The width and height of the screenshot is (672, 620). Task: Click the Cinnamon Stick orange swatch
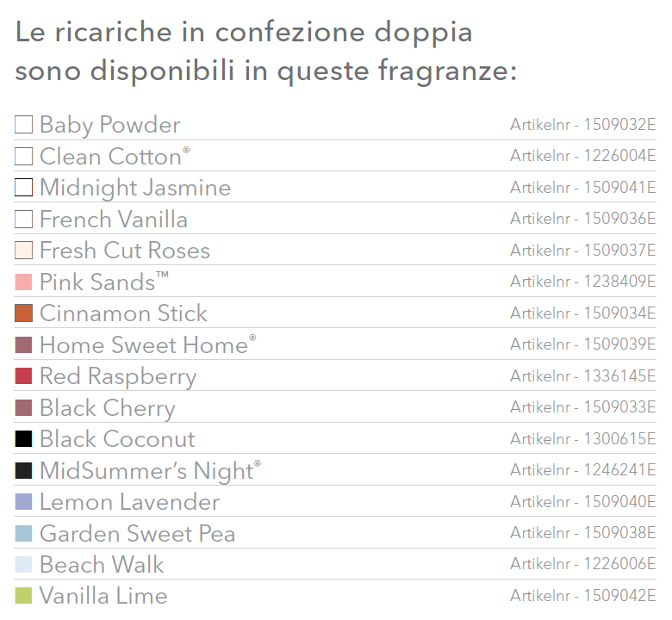(23, 313)
